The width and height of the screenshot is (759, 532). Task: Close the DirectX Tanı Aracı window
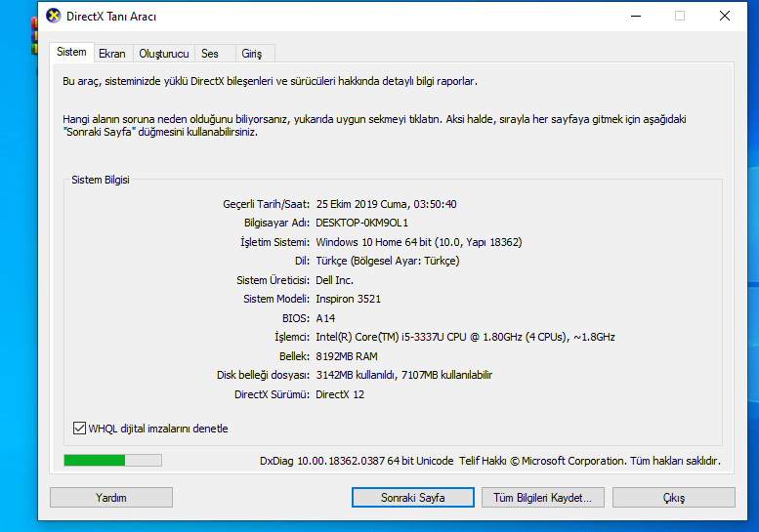725,16
